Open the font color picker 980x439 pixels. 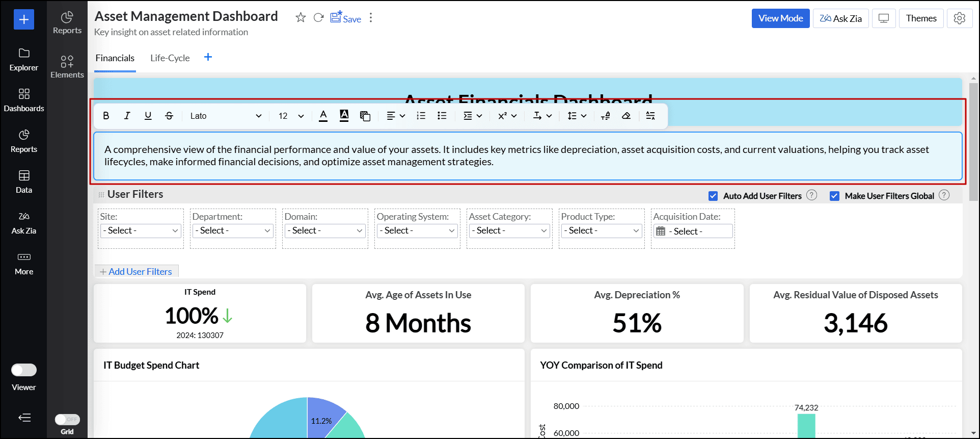323,116
